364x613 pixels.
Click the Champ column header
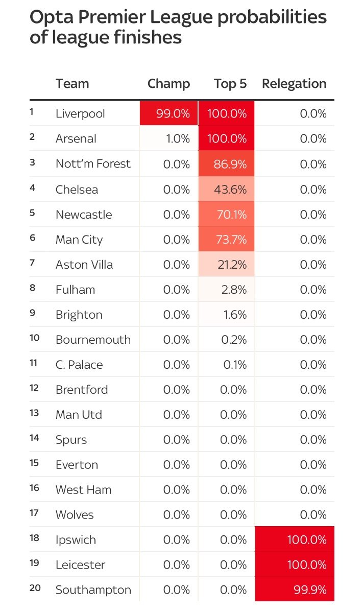168,84
